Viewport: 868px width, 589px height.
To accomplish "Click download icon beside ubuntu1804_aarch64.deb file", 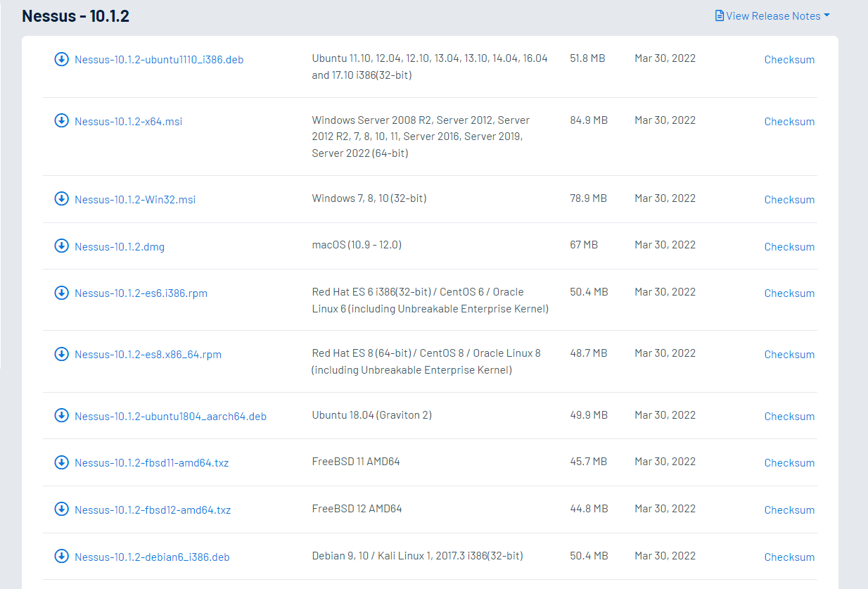I will click(61, 415).
